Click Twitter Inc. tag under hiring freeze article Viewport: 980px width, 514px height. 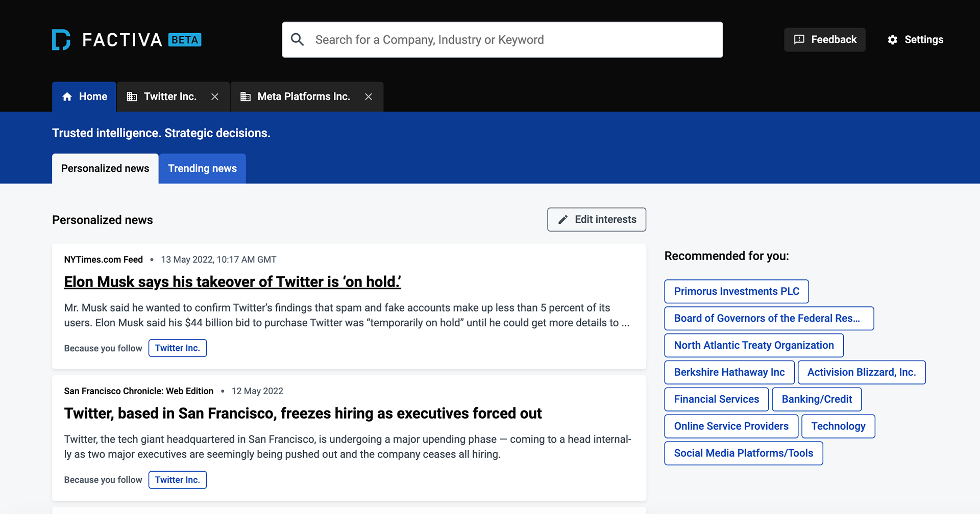click(x=178, y=480)
